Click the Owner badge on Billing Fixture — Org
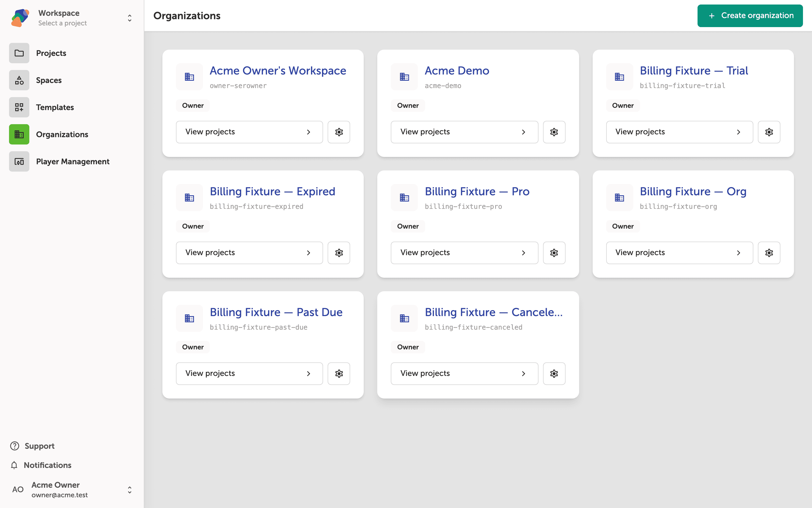 tap(623, 226)
